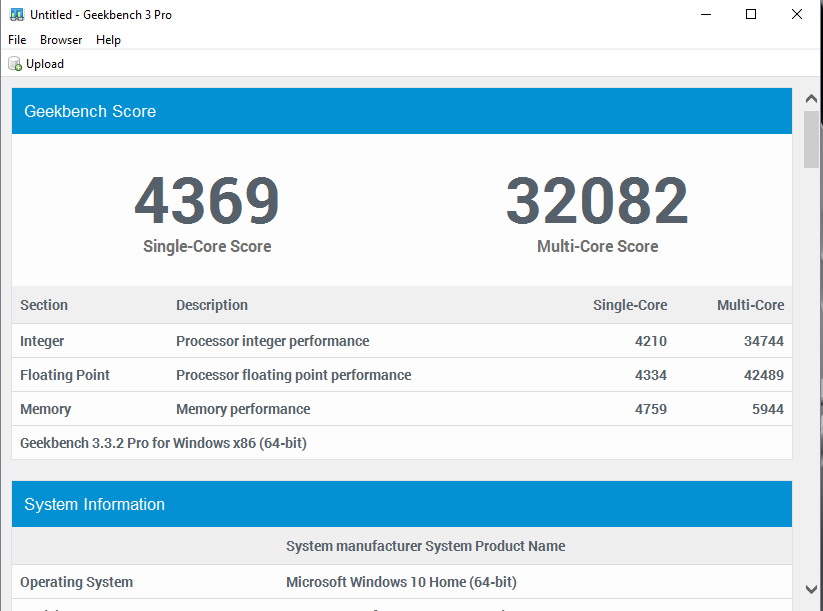This screenshot has width=823, height=611.
Task: Open the Help menu
Action: 108,40
